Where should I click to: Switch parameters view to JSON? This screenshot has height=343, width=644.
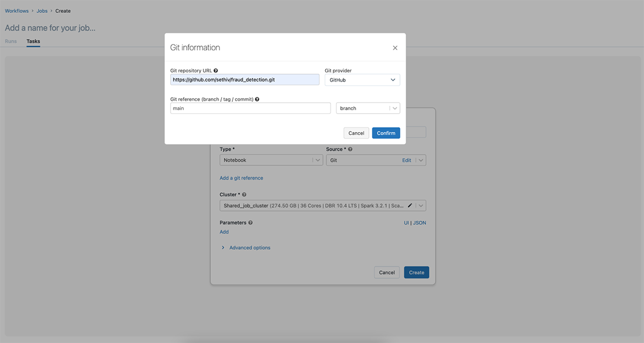pos(420,223)
